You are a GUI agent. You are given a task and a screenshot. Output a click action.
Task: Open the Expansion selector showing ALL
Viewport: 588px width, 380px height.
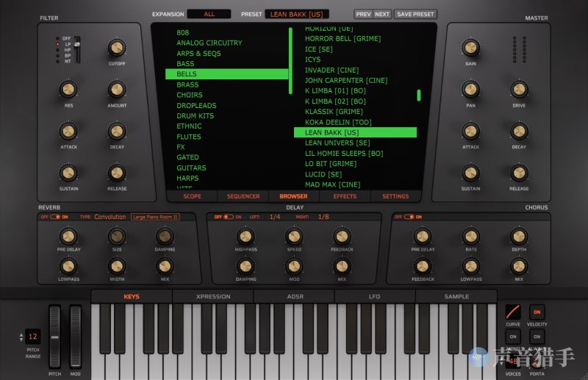click(209, 14)
